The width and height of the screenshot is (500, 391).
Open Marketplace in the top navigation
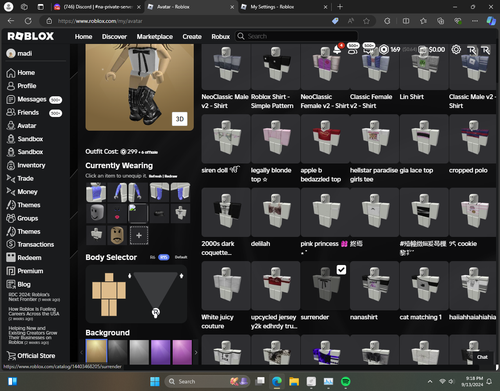pos(155,36)
